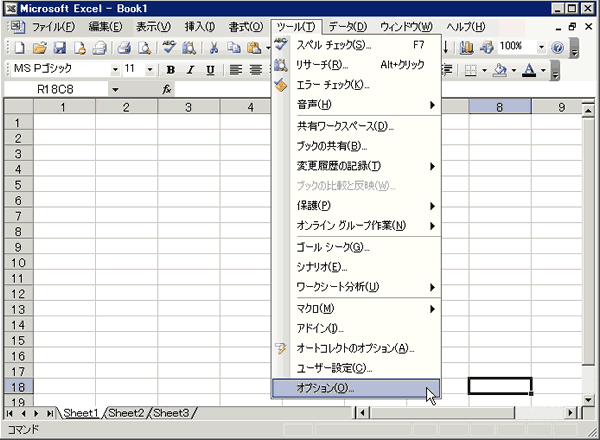Viewport: 600px width, 440px height.
Task: Open the font size 11 dropdown
Action: [x=150, y=70]
